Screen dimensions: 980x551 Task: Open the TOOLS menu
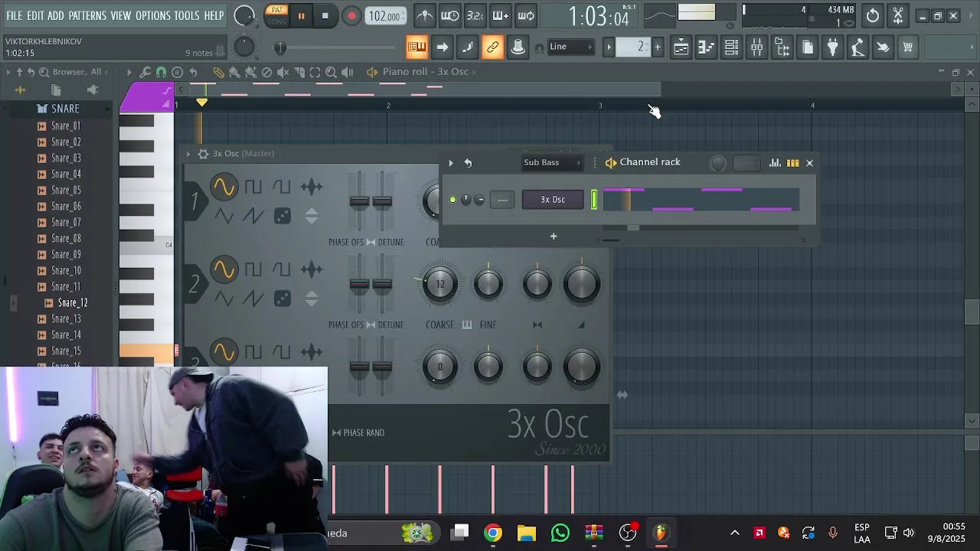tap(187, 15)
